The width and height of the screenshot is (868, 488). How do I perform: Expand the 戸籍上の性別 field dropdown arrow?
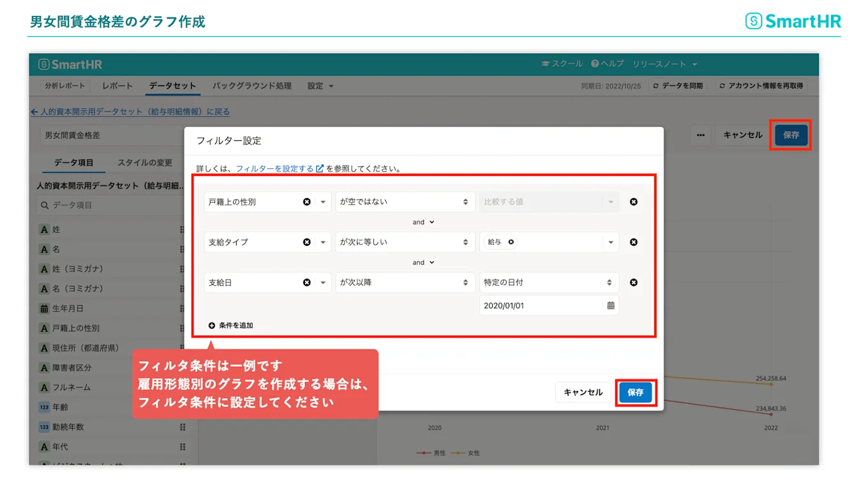(x=323, y=202)
